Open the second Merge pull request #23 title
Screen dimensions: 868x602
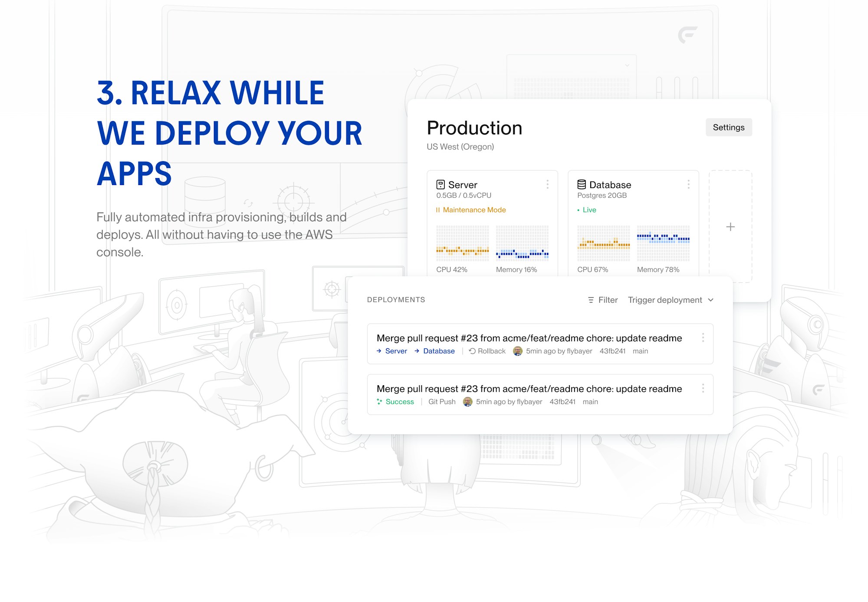529,389
